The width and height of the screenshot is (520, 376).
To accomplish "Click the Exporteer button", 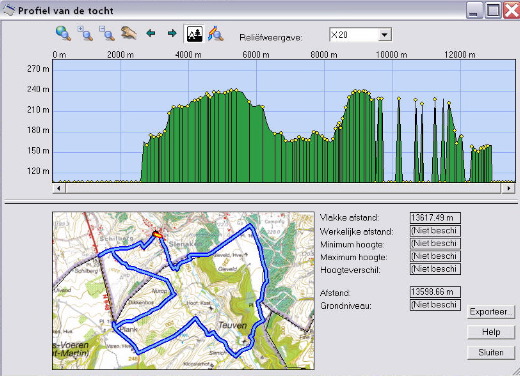I will 491,312.
